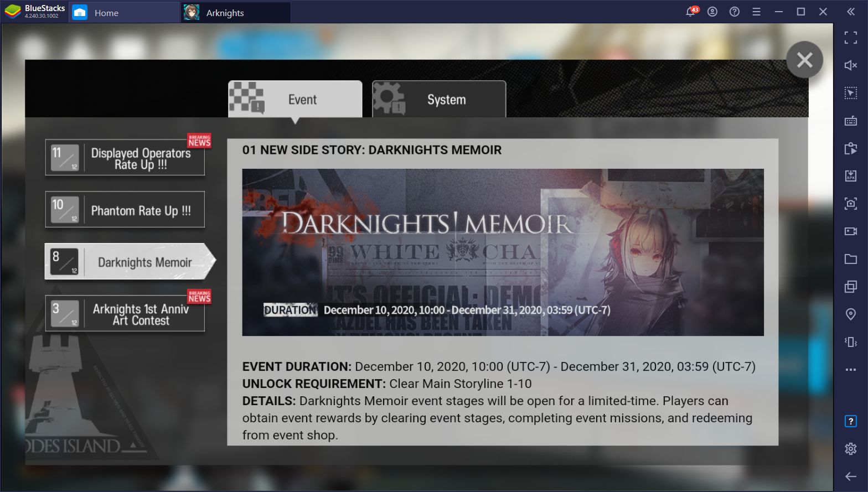Start screen recording from sidebar
The height and width of the screenshot is (492, 868).
click(851, 231)
